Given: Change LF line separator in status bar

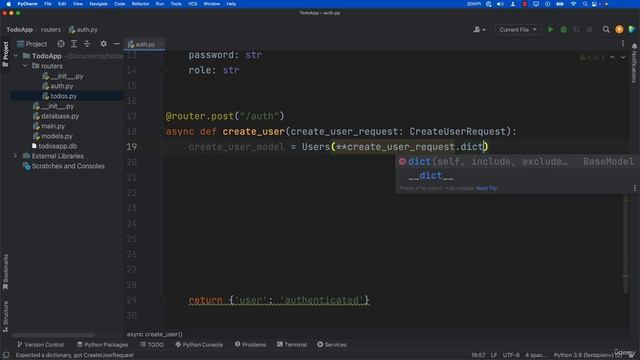Looking at the screenshot, I should point(493,355).
